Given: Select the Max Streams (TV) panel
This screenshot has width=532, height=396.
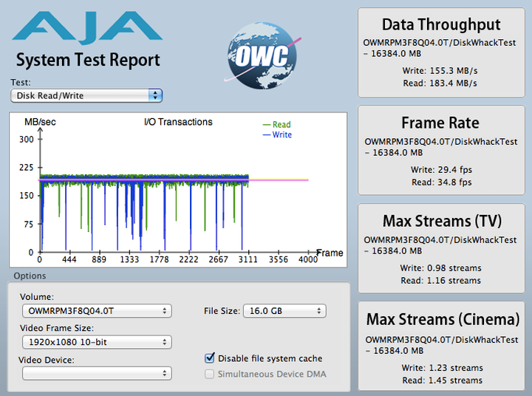Looking at the screenshot, I should click(x=442, y=249).
